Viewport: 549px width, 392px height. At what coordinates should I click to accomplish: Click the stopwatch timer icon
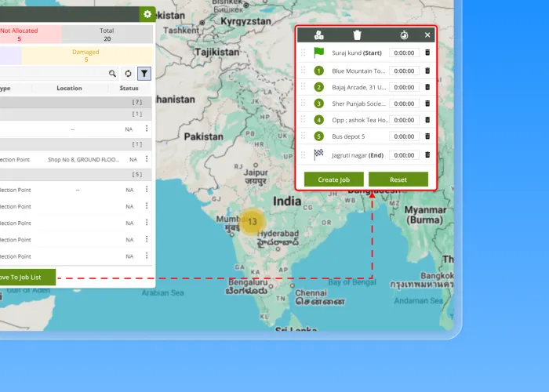tap(404, 35)
